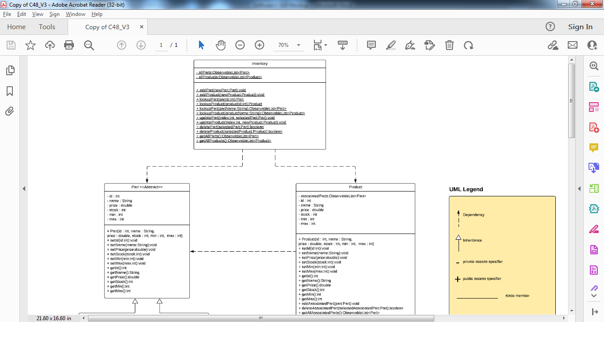Switch to the Tools tab
604x364 pixels.
pyautogui.click(x=47, y=27)
